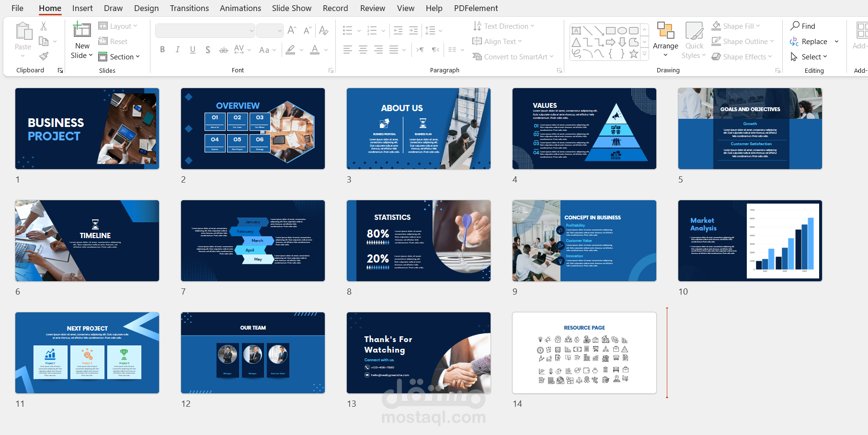Open the font name combo box
The height and width of the screenshot is (435, 868).
pyautogui.click(x=205, y=31)
